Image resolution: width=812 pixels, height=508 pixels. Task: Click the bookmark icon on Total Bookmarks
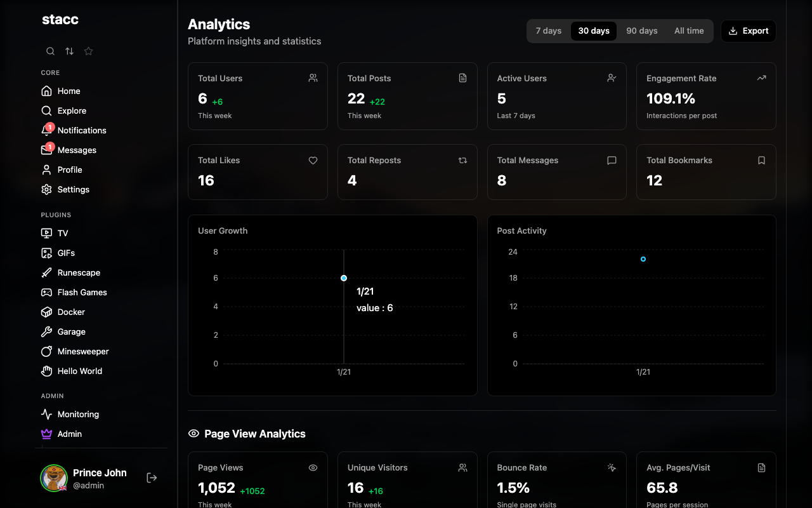pos(761,160)
